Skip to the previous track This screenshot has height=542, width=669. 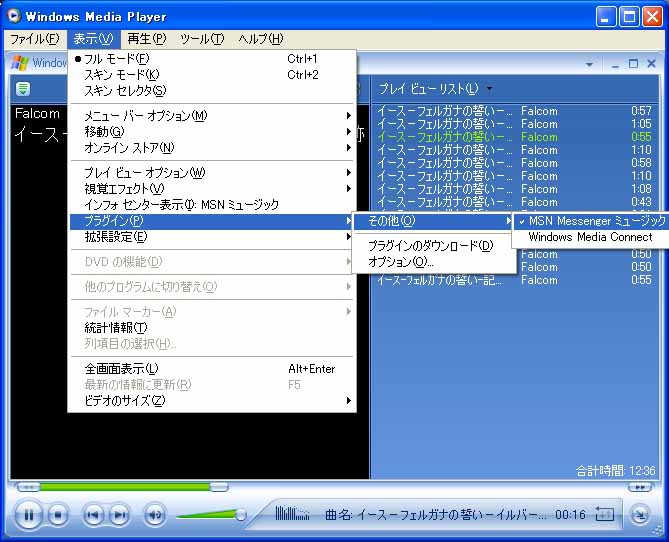click(x=93, y=515)
